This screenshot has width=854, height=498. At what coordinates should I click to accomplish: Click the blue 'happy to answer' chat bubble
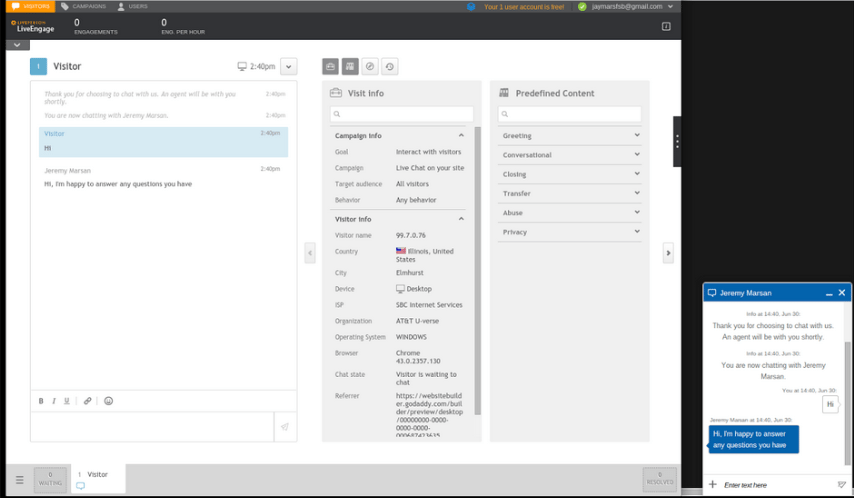754,439
